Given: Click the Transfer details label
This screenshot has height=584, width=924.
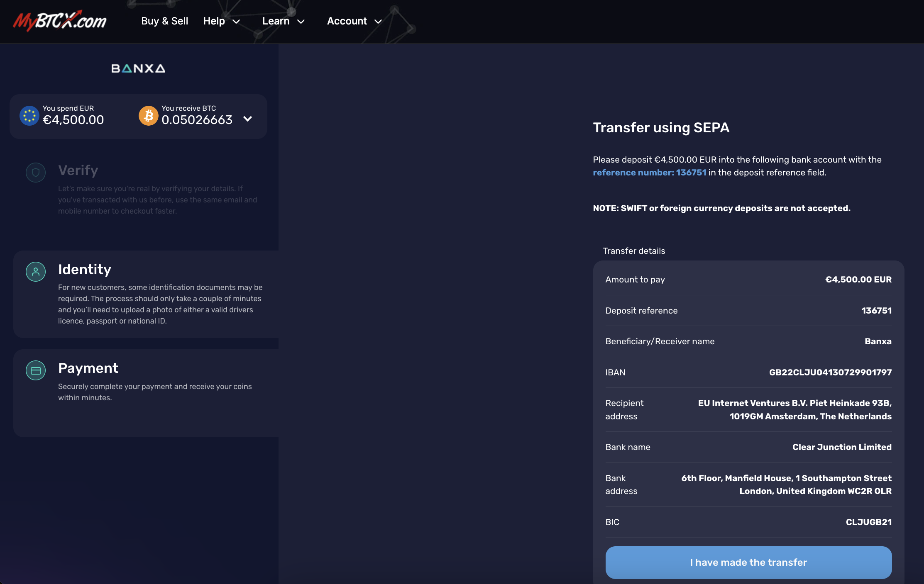Looking at the screenshot, I should 634,251.
